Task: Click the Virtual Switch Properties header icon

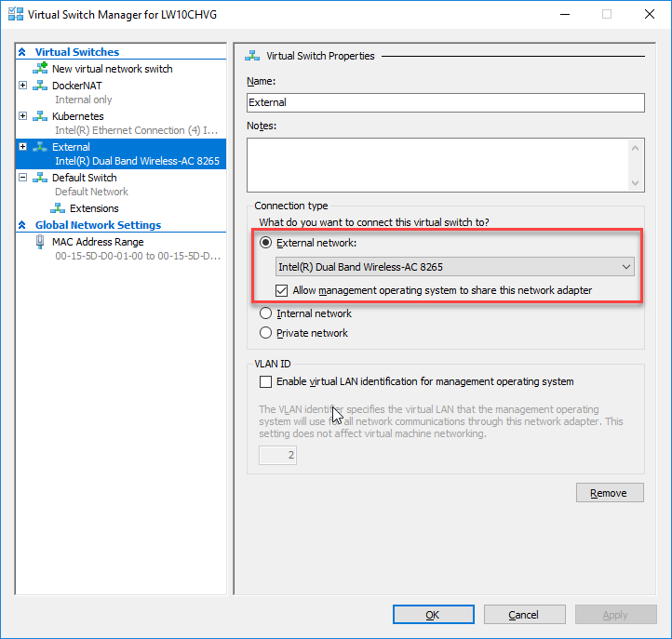Action: [x=252, y=56]
